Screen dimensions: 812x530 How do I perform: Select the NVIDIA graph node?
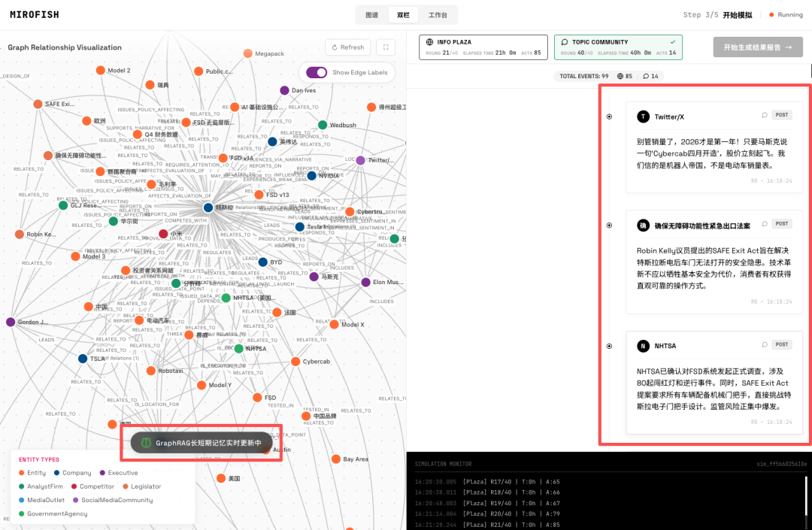click(312, 175)
